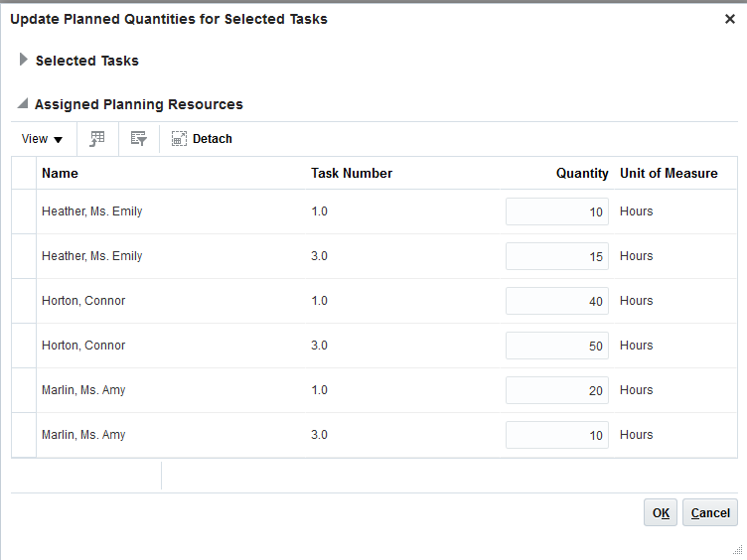Click the OK button
The image size is (747, 560).
tap(661, 513)
